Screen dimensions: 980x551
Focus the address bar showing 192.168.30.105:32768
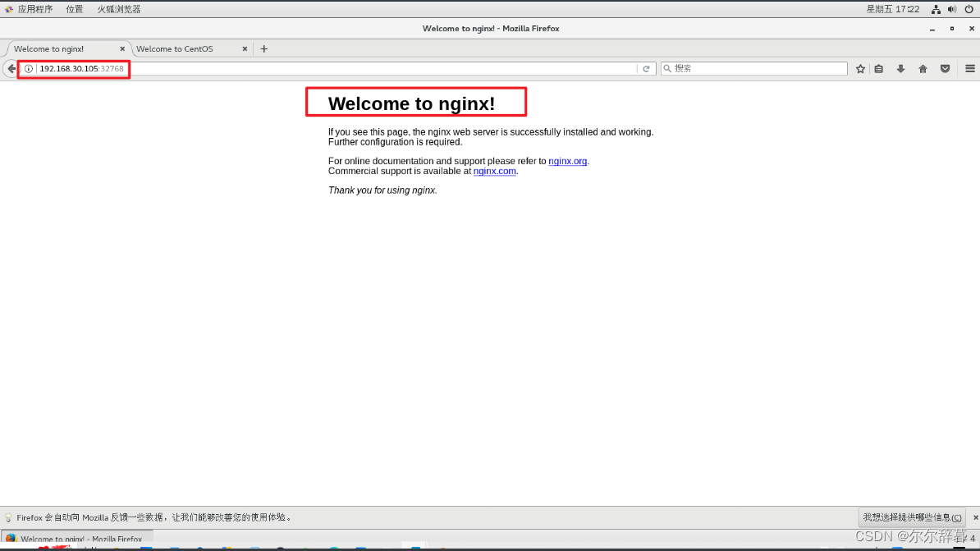point(337,69)
